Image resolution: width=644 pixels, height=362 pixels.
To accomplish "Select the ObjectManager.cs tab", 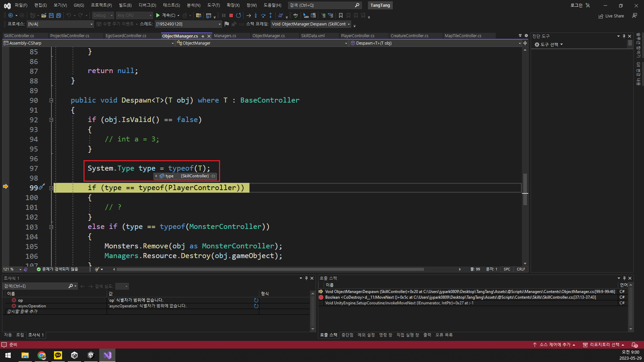I will click(x=179, y=35).
